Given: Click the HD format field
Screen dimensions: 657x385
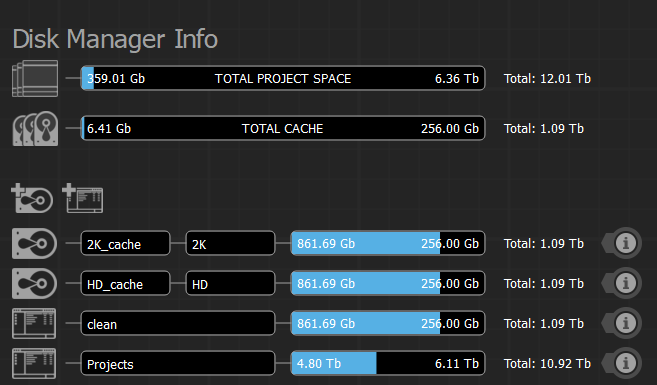Looking at the screenshot, I should [x=230, y=284].
